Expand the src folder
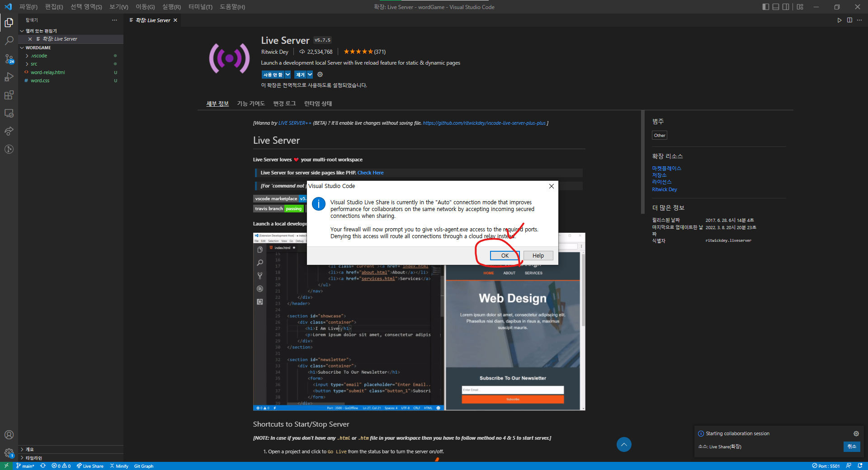This screenshot has height=470, width=868. pos(33,64)
